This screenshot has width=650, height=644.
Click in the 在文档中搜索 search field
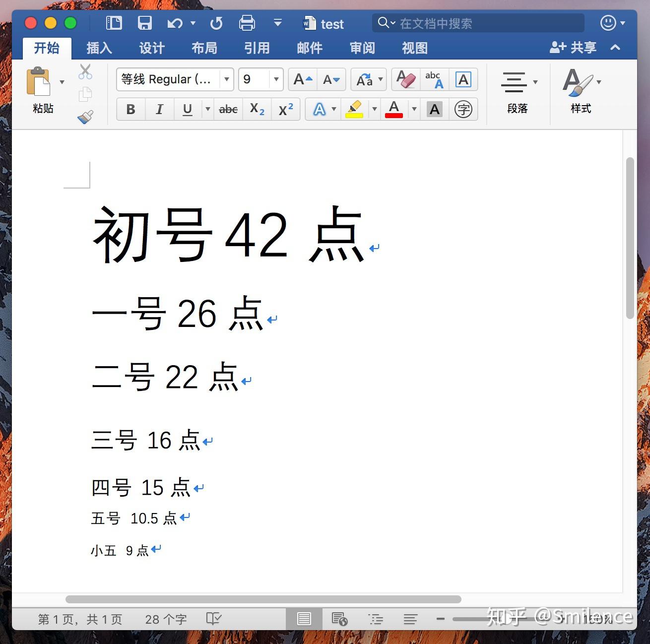coord(478,23)
